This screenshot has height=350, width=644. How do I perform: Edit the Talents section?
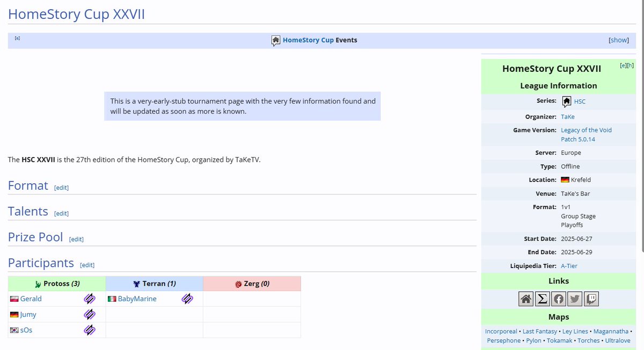61,213
